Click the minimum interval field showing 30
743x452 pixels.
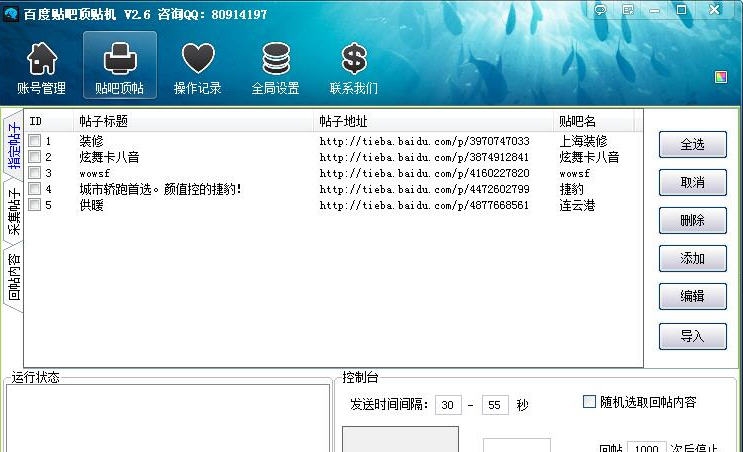448,405
